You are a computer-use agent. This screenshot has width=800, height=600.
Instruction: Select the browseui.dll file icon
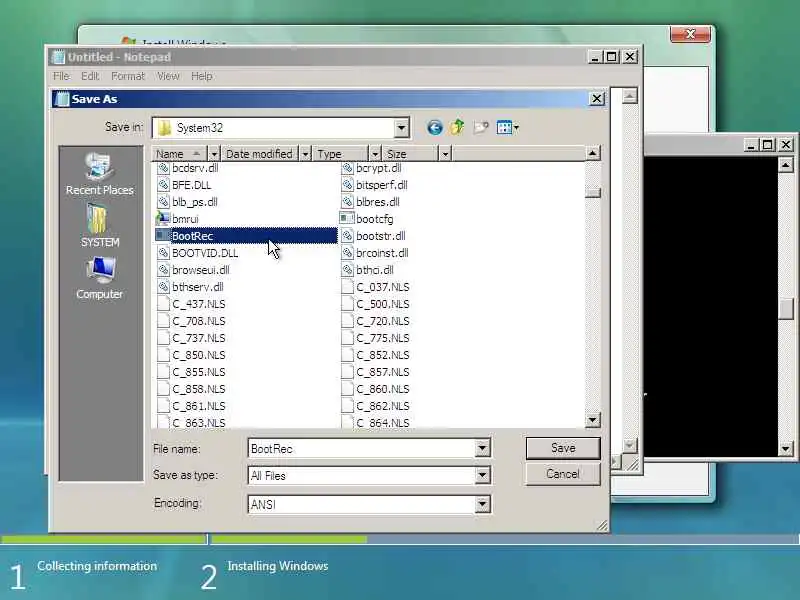(163, 270)
